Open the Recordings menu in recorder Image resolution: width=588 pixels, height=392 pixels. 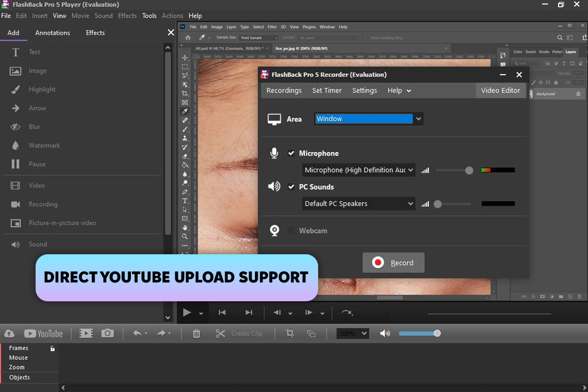point(284,90)
